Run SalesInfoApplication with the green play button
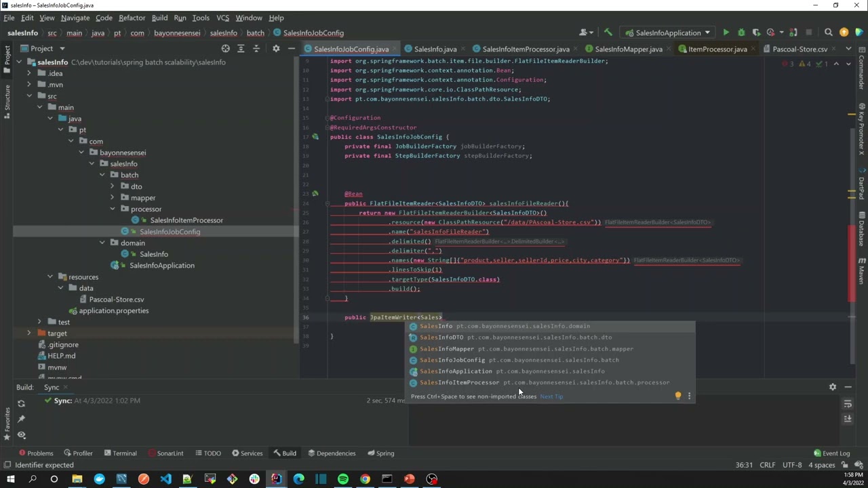This screenshot has width=868, height=488. [726, 33]
